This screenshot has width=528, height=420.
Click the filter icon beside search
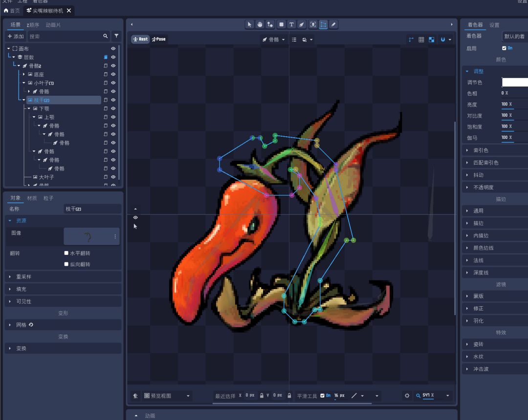pos(116,36)
